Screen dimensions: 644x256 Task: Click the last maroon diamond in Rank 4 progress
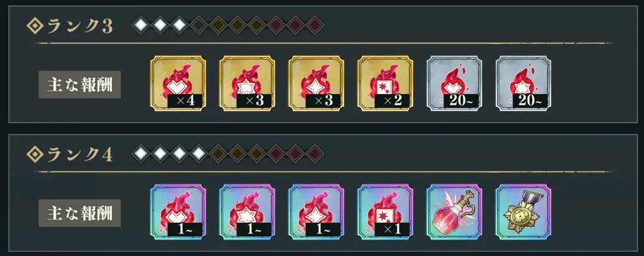click(315, 154)
